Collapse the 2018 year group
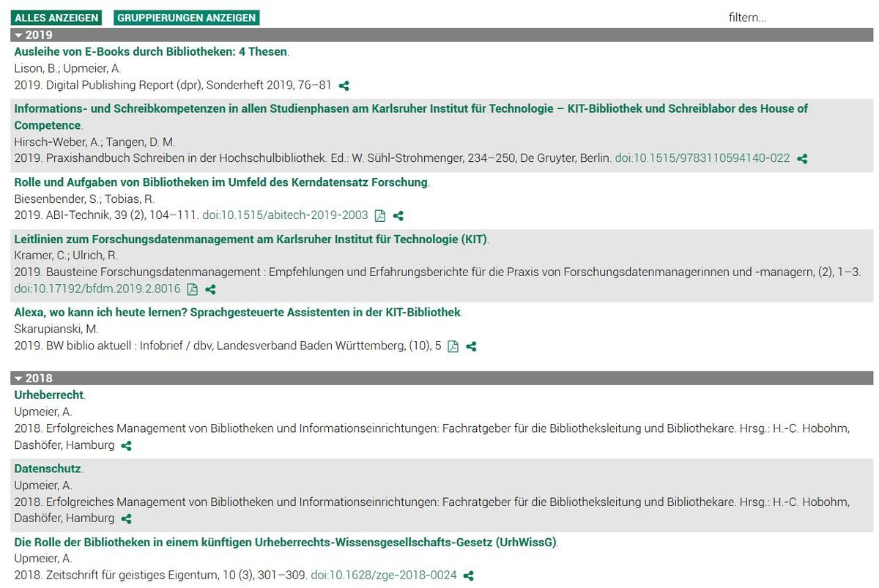879x588 pixels. (x=442, y=378)
